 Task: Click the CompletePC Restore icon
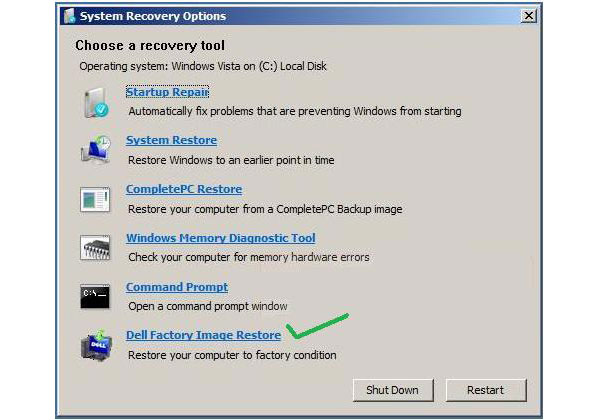(95, 199)
